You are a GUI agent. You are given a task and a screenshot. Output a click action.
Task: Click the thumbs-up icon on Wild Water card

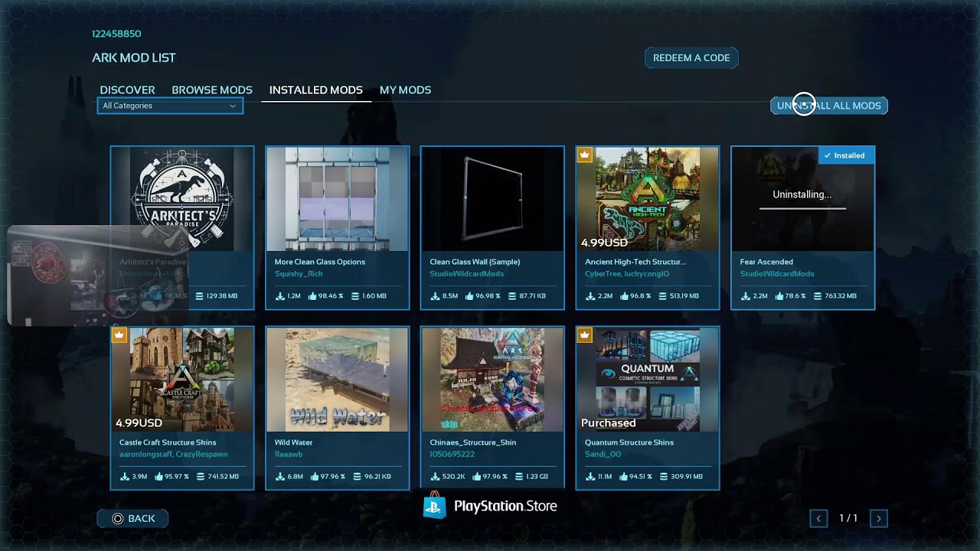click(313, 477)
